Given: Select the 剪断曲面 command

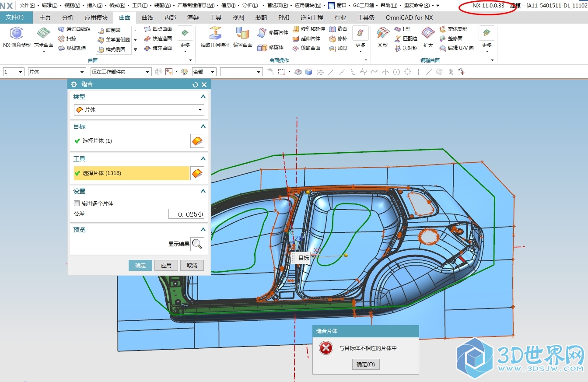Looking at the screenshot, I should coord(306,48).
